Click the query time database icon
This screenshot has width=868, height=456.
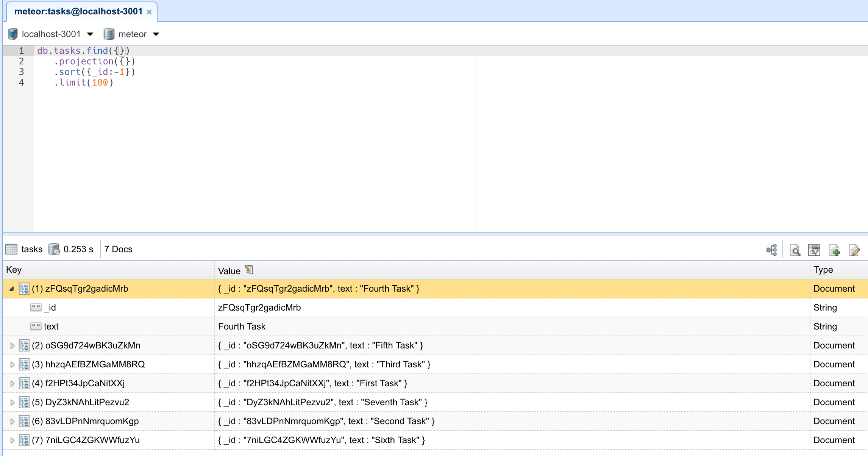coord(54,249)
